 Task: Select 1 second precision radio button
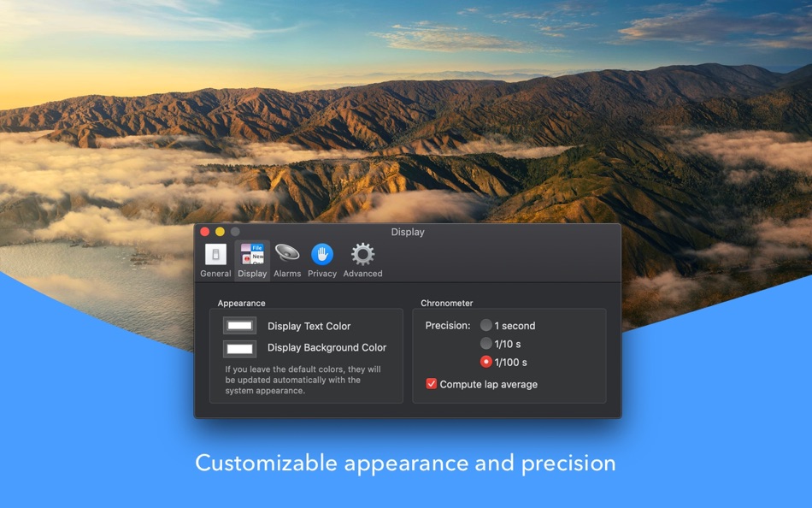click(485, 325)
